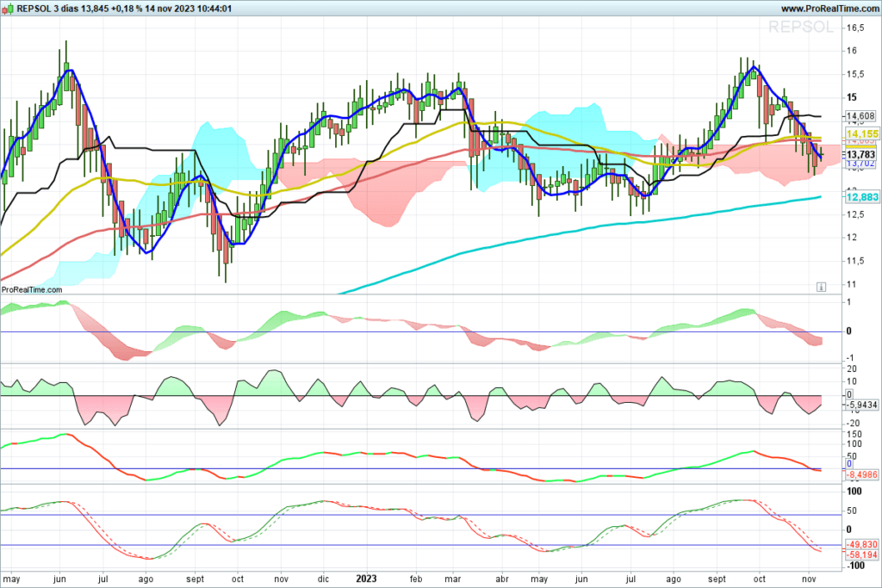Click the 16,5 level on price axis
The image size is (882, 588).
pos(855,28)
